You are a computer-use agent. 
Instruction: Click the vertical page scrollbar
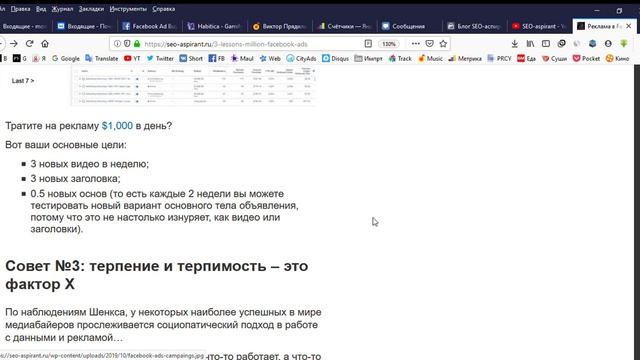tap(637, 212)
